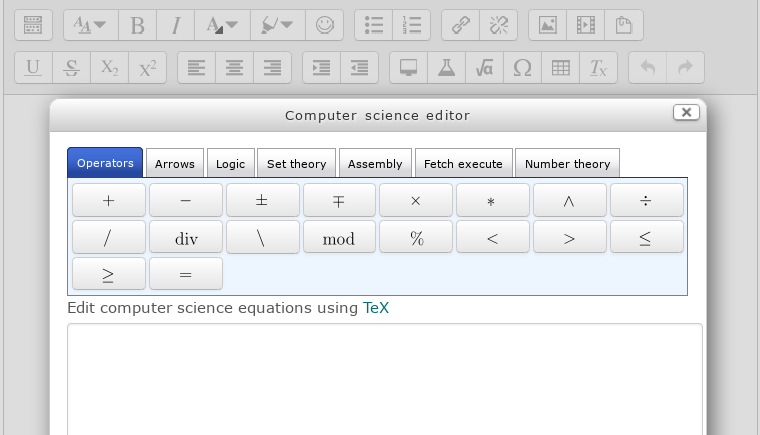This screenshot has height=435, width=760.
Task: Insert the minus-plus symbol
Action: [339, 200]
